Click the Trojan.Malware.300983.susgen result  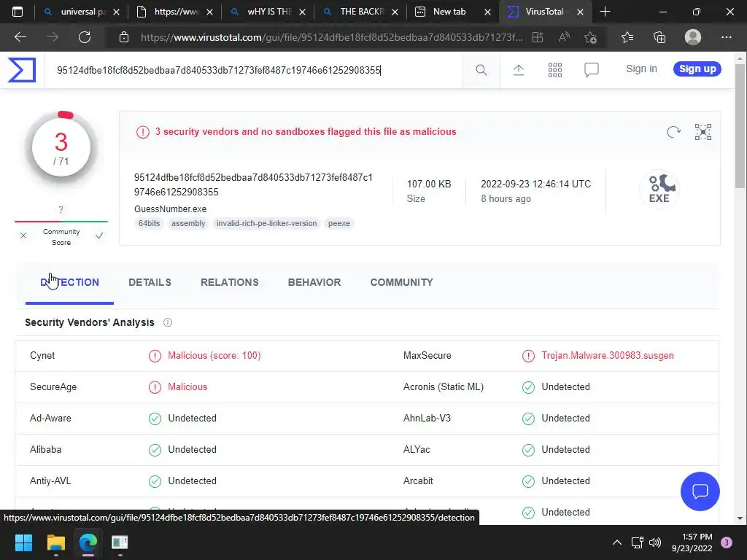tap(608, 356)
